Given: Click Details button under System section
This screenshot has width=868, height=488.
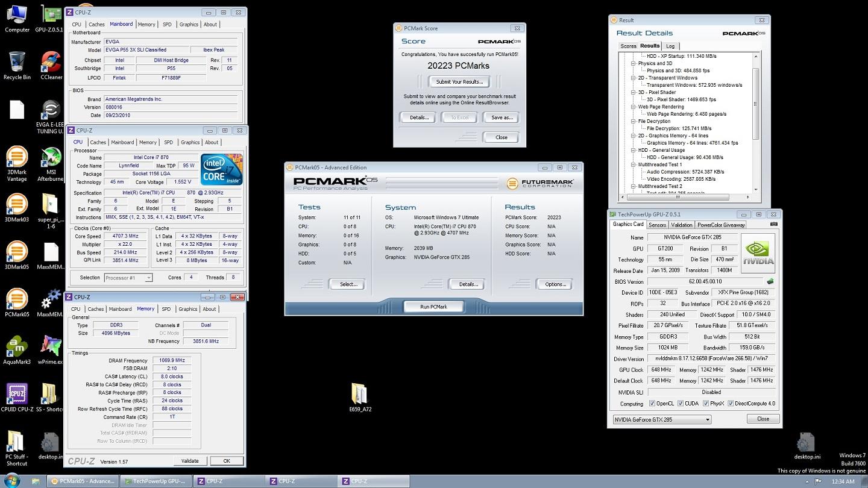Looking at the screenshot, I should (x=468, y=284).
